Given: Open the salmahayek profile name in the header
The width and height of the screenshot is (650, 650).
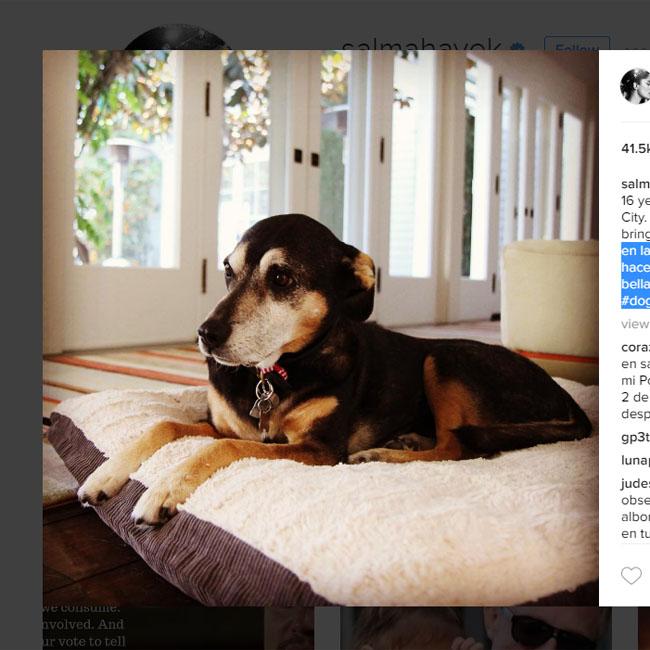Looking at the screenshot, I should [x=421, y=44].
